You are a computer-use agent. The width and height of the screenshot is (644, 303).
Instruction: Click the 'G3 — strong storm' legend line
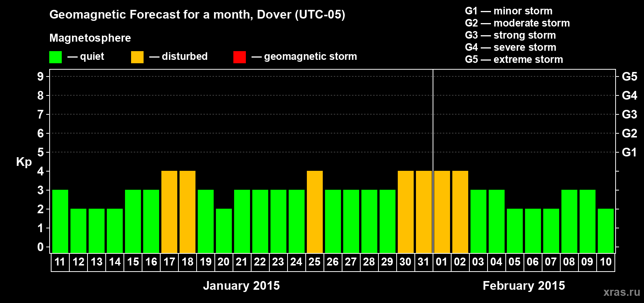(x=510, y=35)
